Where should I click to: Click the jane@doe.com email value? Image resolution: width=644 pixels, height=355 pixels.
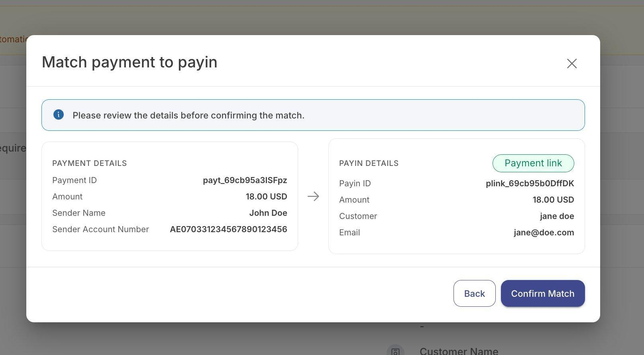[x=544, y=233]
